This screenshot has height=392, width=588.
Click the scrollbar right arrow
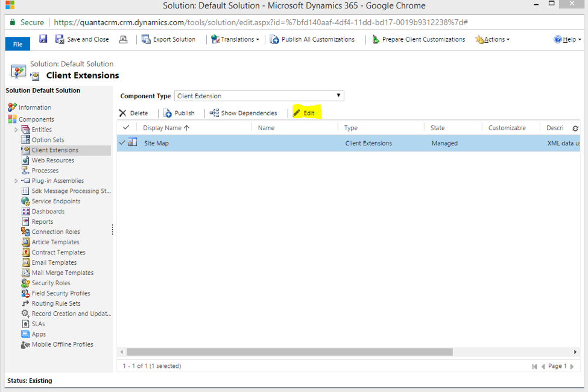[x=575, y=352]
